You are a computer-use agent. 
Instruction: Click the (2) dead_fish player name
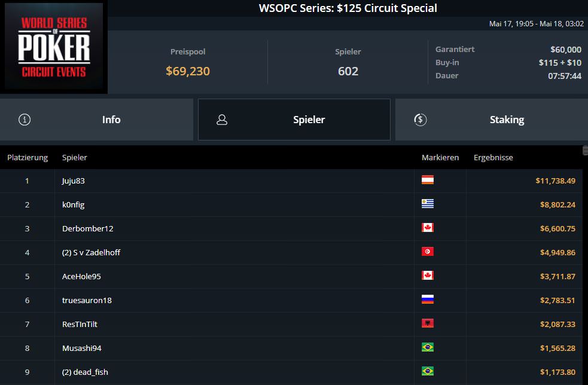[85, 372]
